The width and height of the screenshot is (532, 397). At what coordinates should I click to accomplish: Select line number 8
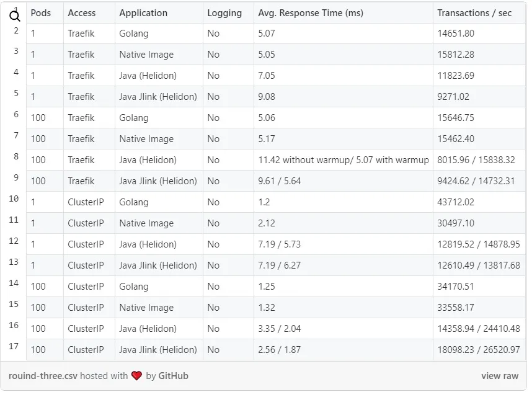[16, 157]
